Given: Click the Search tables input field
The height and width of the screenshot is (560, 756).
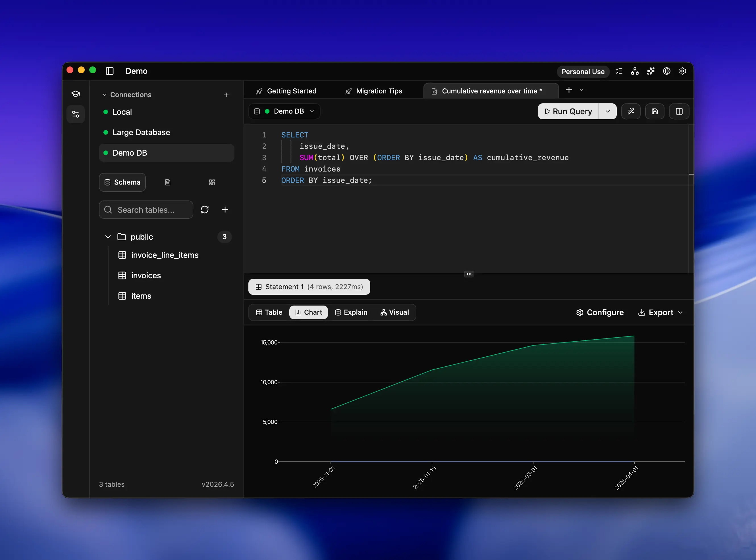Looking at the screenshot, I should [146, 210].
